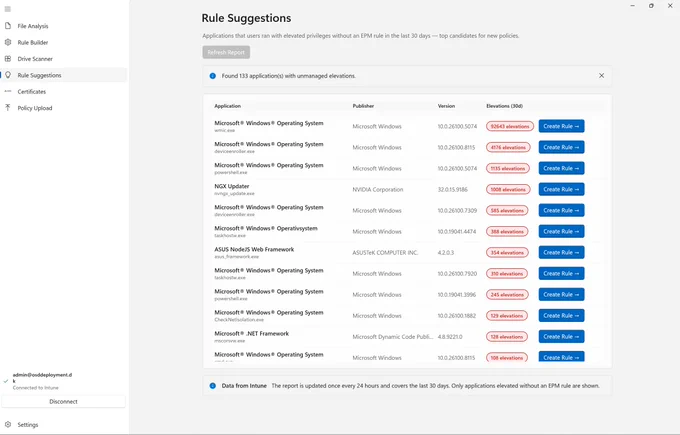Screen dimensions: 680x435
Task: Click the '354 elevations' badge
Action: [x=507, y=252]
